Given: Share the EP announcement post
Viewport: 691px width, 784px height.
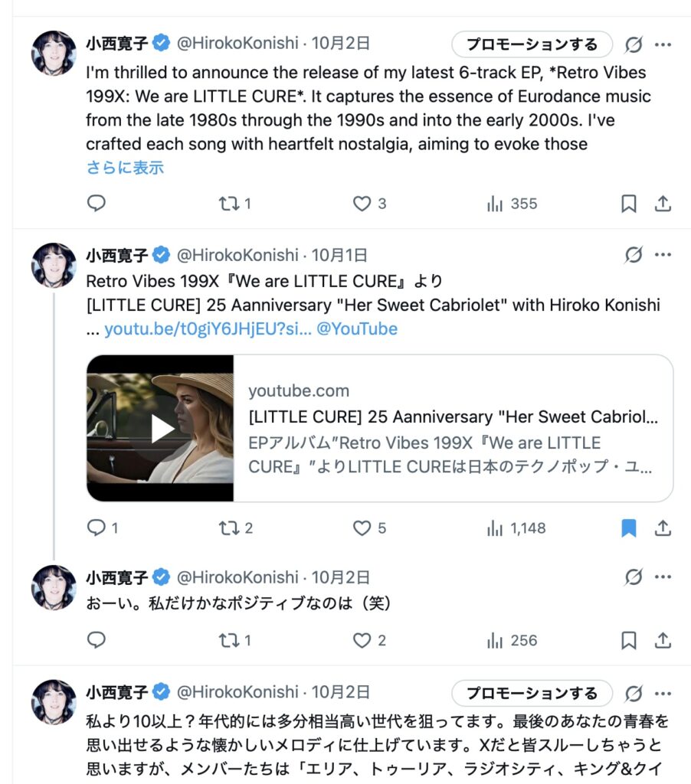Looking at the screenshot, I should [663, 204].
